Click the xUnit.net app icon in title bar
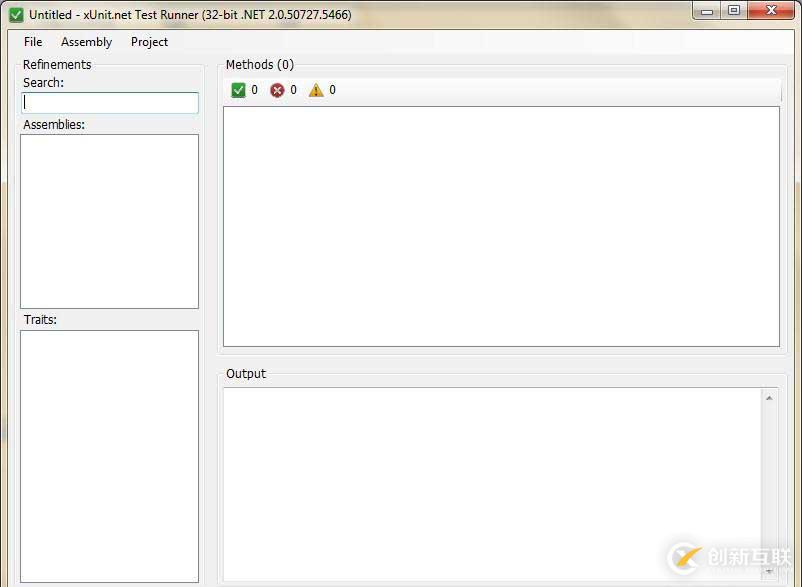This screenshot has height=587, width=802. click(16, 15)
